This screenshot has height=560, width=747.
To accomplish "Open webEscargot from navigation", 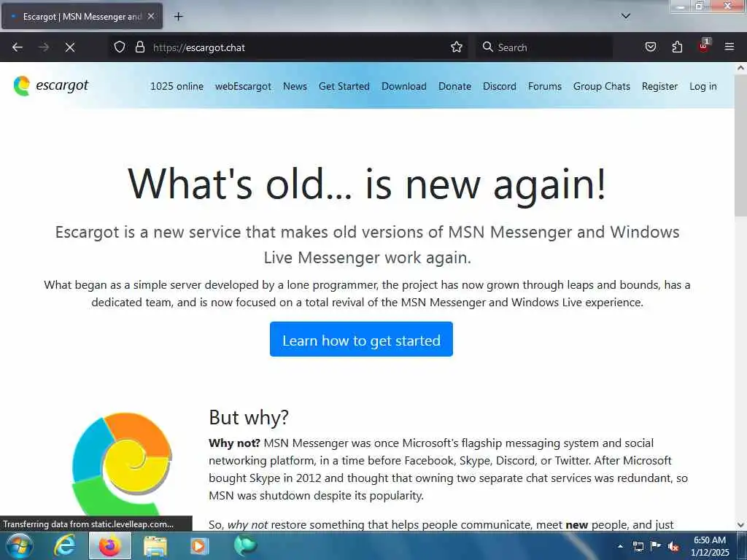I will tap(243, 86).
